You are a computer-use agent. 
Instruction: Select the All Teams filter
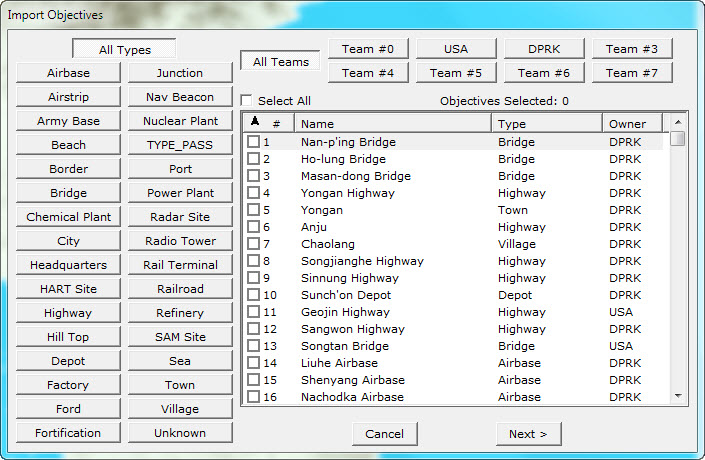(280, 62)
